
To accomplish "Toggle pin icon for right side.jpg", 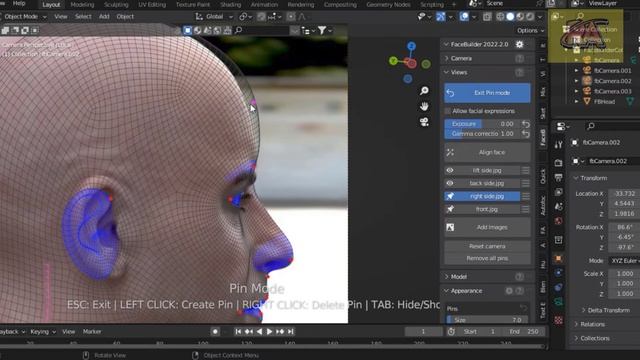I will pyautogui.click(x=450, y=196).
